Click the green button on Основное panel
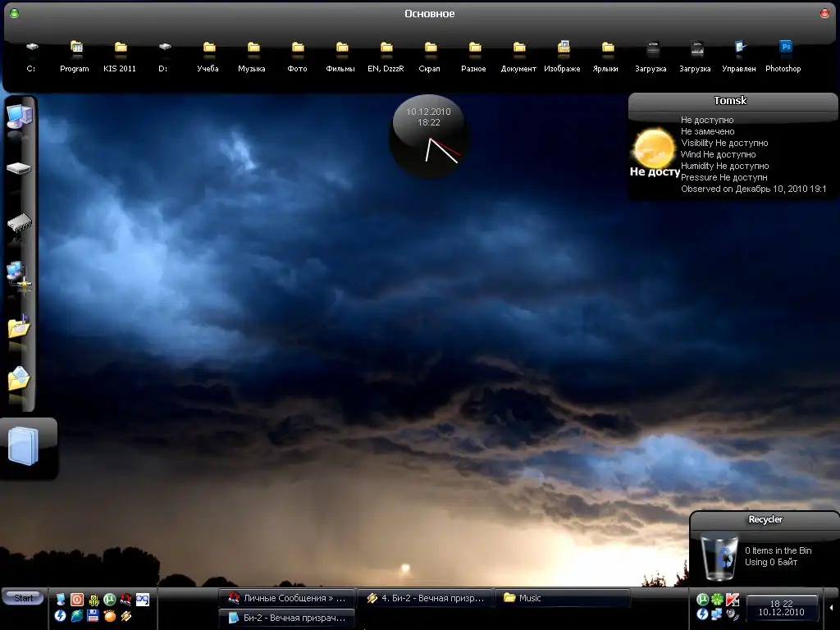The height and width of the screenshot is (630, 840). (x=14, y=13)
